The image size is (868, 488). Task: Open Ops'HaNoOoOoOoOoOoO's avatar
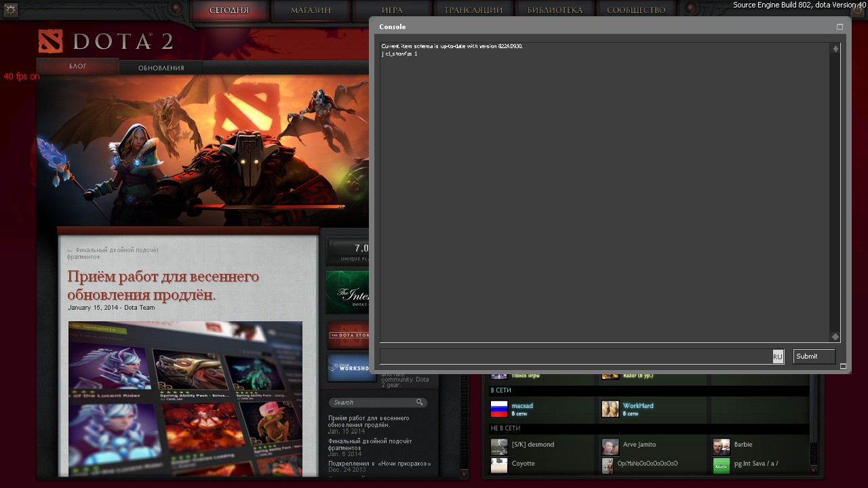tap(608, 466)
